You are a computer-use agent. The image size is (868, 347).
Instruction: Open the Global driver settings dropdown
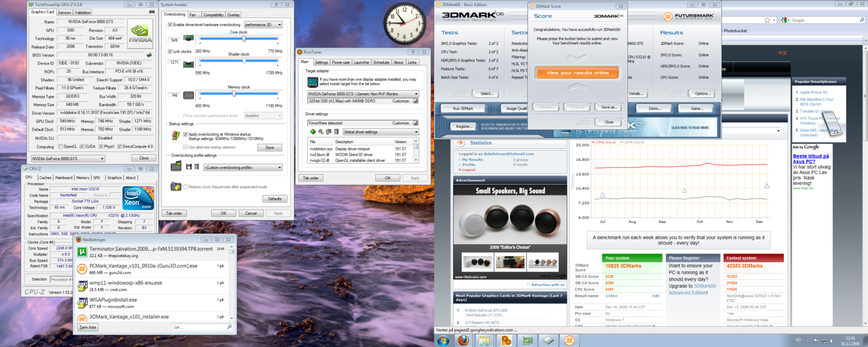(381, 132)
